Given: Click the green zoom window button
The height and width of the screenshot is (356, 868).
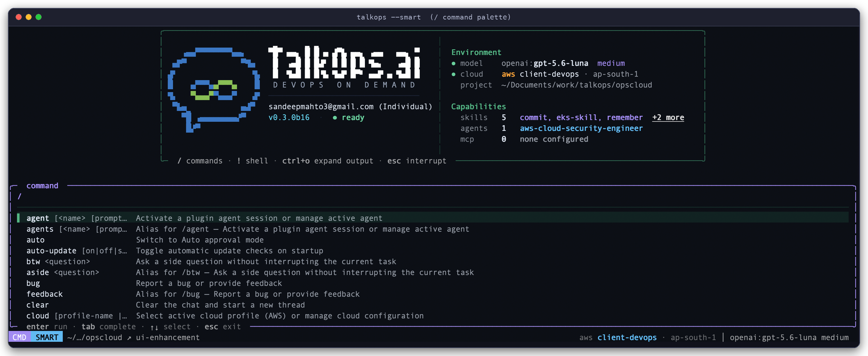Looking at the screenshot, I should [x=38, y=17].
